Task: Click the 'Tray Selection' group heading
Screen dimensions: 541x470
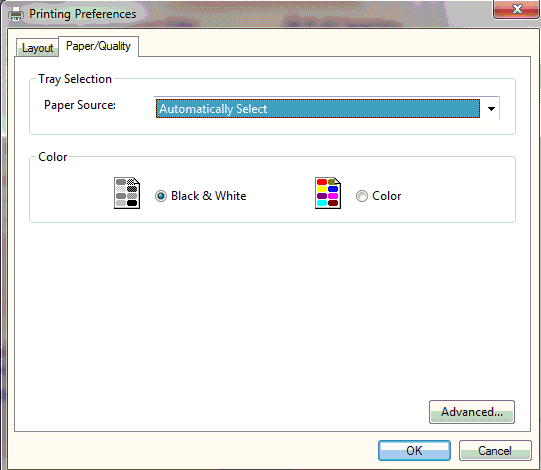Action: tap(75, 79)
